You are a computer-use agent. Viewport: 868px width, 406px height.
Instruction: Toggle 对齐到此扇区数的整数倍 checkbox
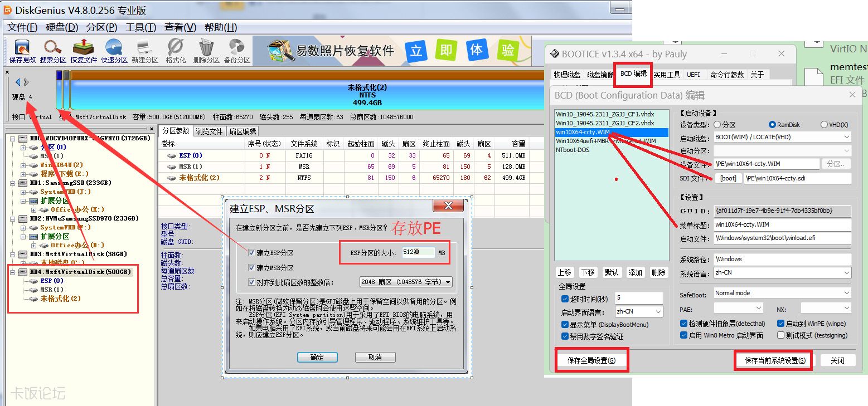click(252, 282)
